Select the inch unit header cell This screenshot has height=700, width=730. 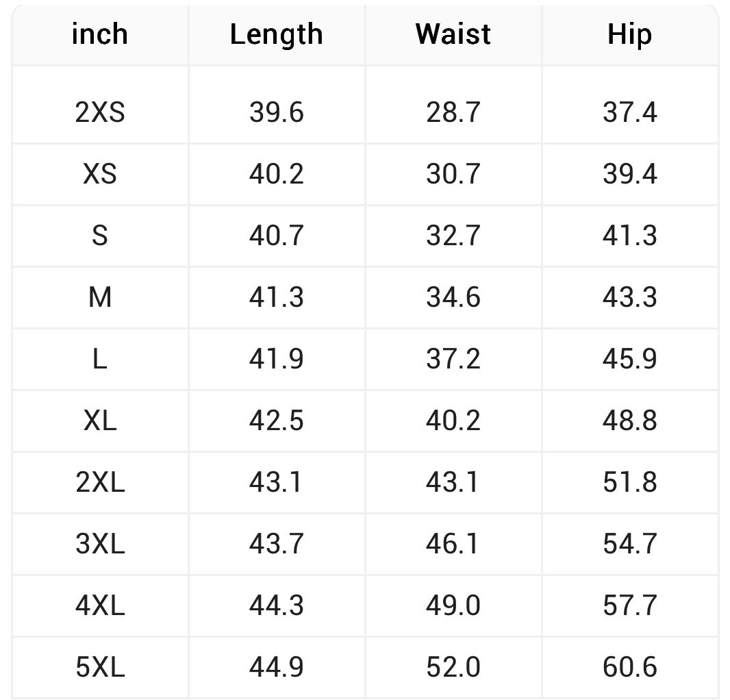(x=100, y=34)
